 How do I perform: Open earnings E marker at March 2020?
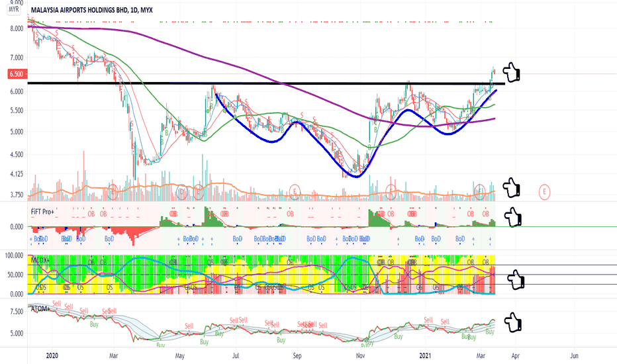tap(113, 192)
